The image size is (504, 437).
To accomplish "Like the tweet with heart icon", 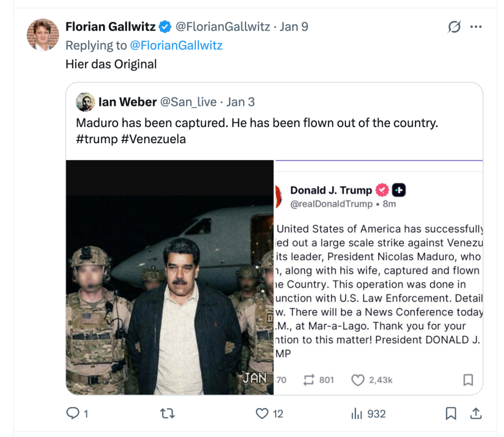I will [x=262, y=414].
